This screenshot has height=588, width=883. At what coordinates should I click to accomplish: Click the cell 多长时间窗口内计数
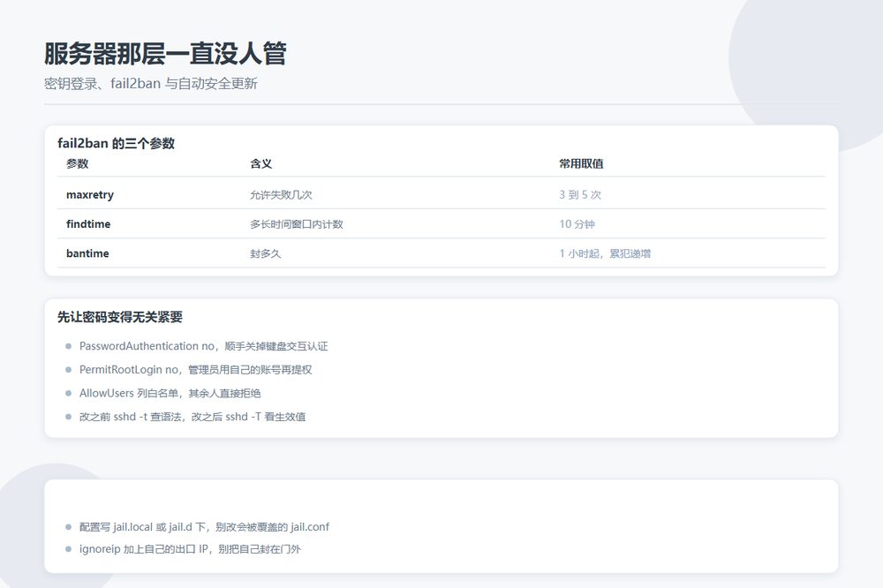[297, 224]
